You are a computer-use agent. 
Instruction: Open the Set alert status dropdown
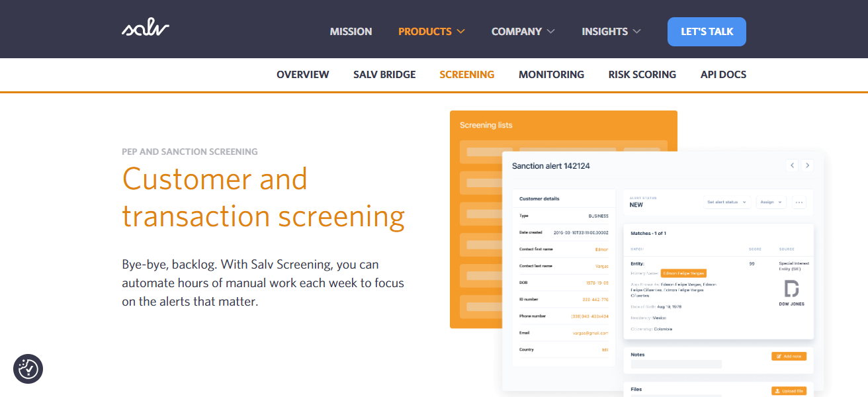coord(726,202)
